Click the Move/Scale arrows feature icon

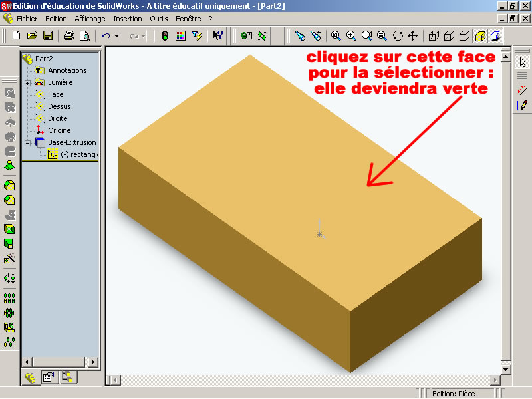tap(9, 279)
